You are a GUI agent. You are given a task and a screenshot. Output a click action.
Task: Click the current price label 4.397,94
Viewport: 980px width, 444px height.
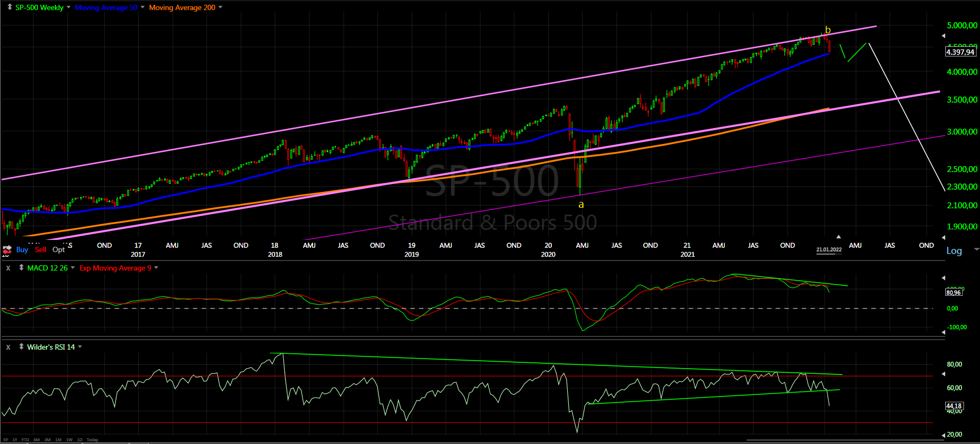[960, 52]
